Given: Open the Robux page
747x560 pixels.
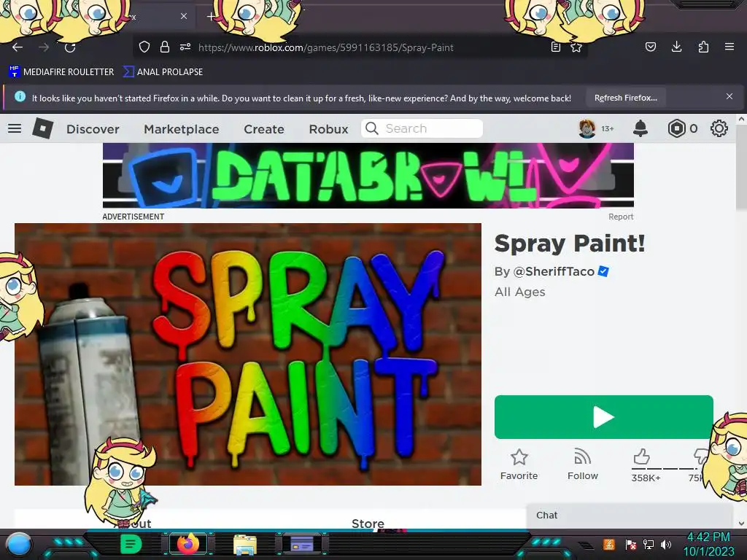Looking at the screenshot, I should click(x=329, y=129).
